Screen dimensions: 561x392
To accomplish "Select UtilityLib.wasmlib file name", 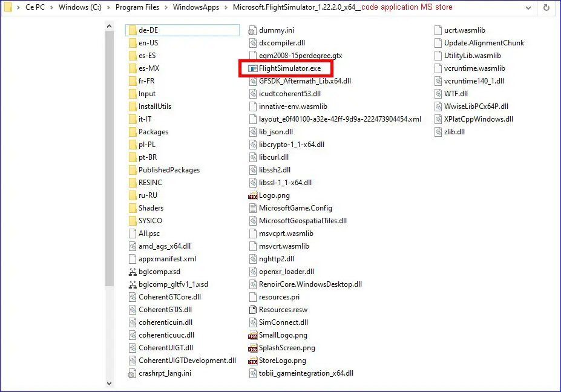I will point(472,56).
